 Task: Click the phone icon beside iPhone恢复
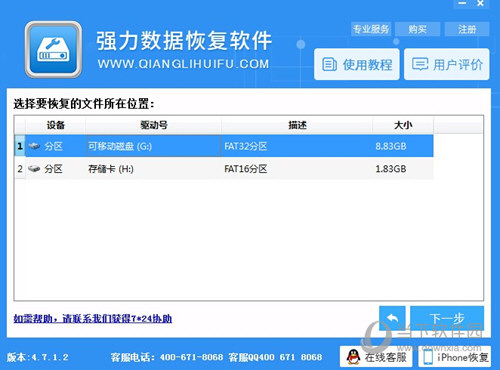click(x=428, y=358)
